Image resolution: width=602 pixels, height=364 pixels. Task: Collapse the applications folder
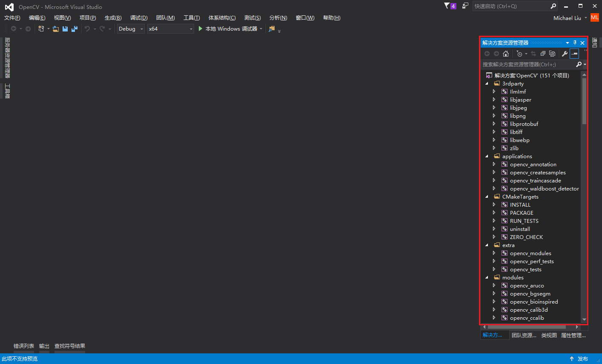(x=487, y=156)
